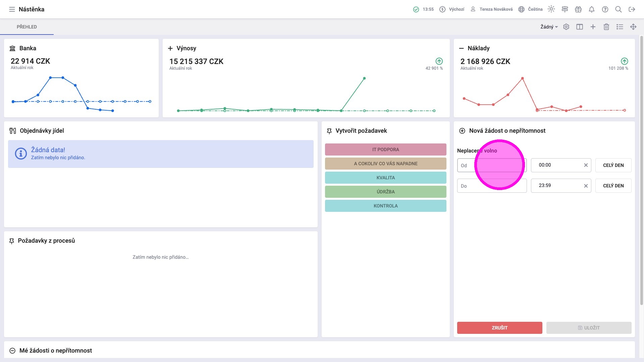This screenshot has height=362, width=644.
Task: Click the dashboard settings gear icon
Action: (566, 27)
